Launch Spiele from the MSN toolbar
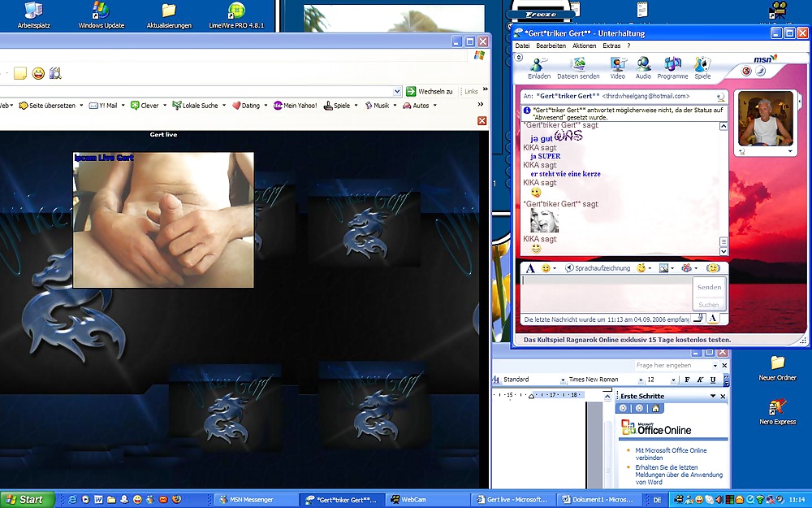 coord(702,67)
